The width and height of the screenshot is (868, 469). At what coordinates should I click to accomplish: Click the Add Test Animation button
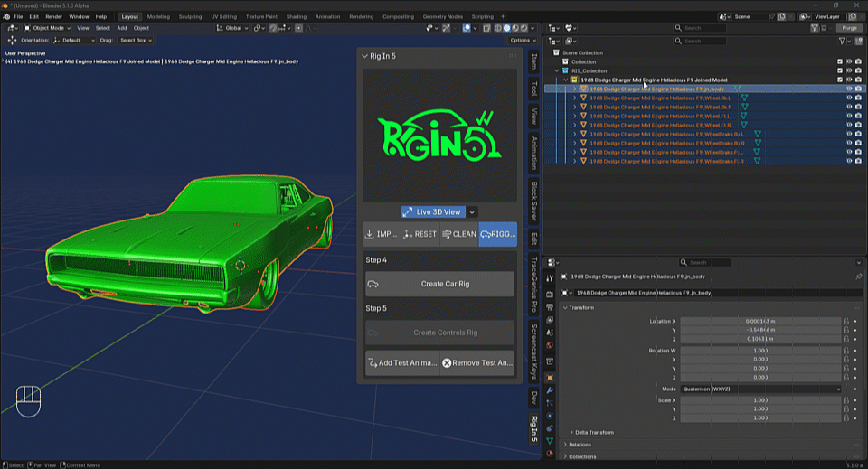tap(402, 362)
